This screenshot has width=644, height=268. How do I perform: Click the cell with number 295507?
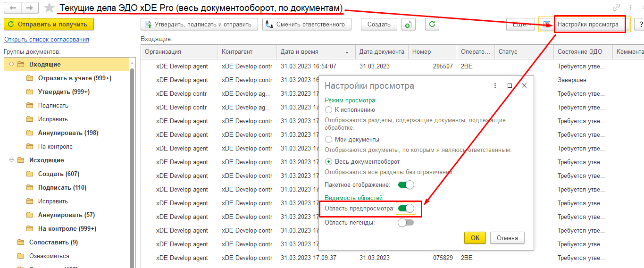[433, 66]
